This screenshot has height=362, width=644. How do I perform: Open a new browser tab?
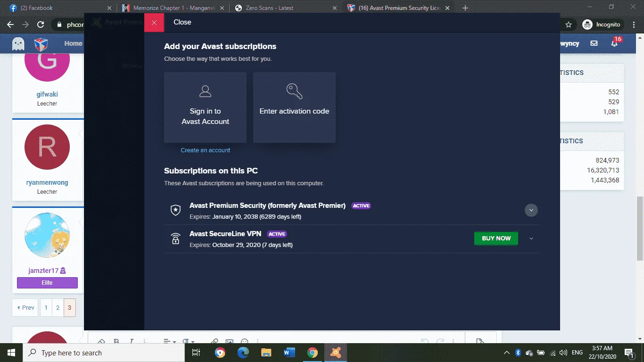[465, 8]
